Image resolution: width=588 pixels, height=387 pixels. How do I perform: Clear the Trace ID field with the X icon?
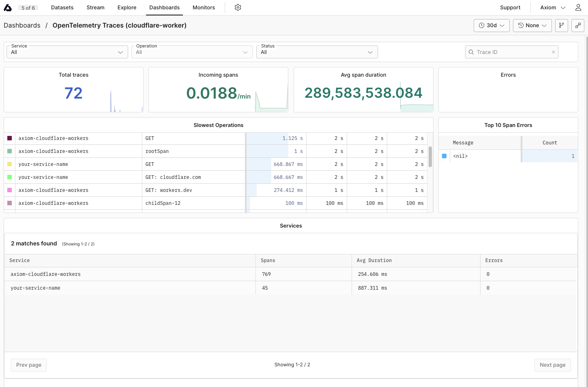[x=553, y=52]
